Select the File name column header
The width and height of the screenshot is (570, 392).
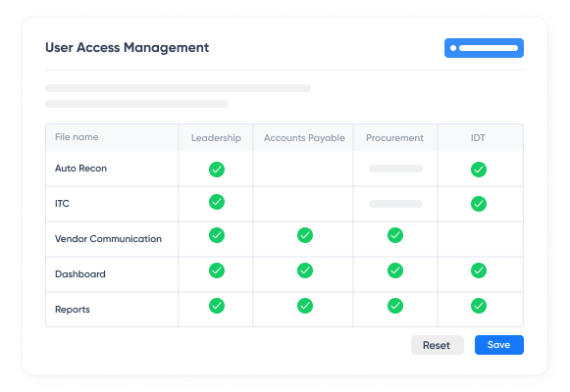[x=77, y=137]
